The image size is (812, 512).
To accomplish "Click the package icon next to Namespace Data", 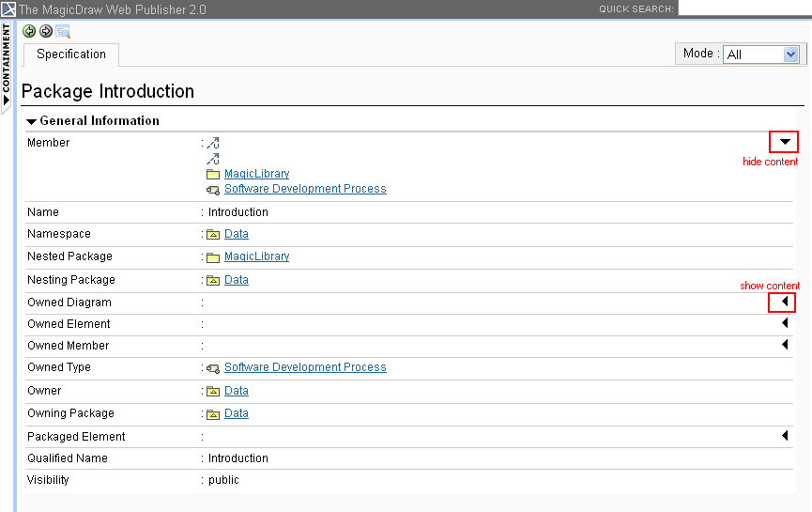I will pos(213,235).
